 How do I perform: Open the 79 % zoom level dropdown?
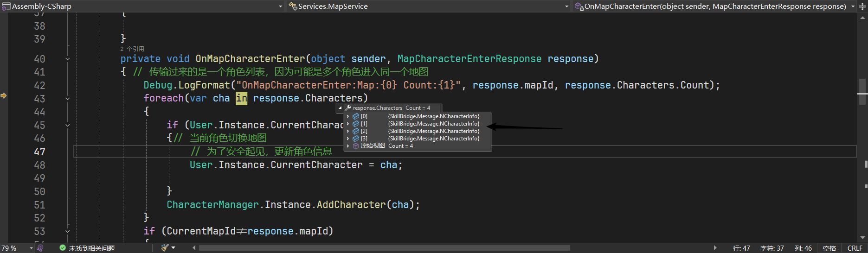[x=31, y=248]
